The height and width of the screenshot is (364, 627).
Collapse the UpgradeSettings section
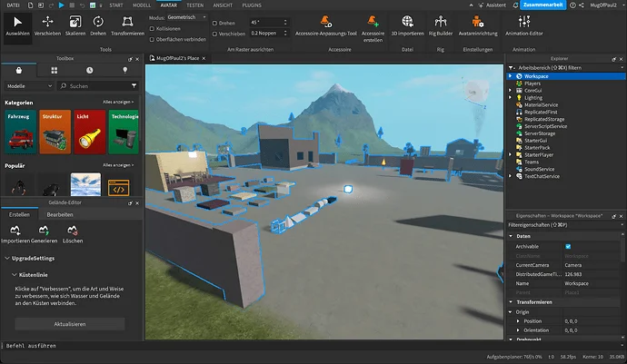[7, 258]
